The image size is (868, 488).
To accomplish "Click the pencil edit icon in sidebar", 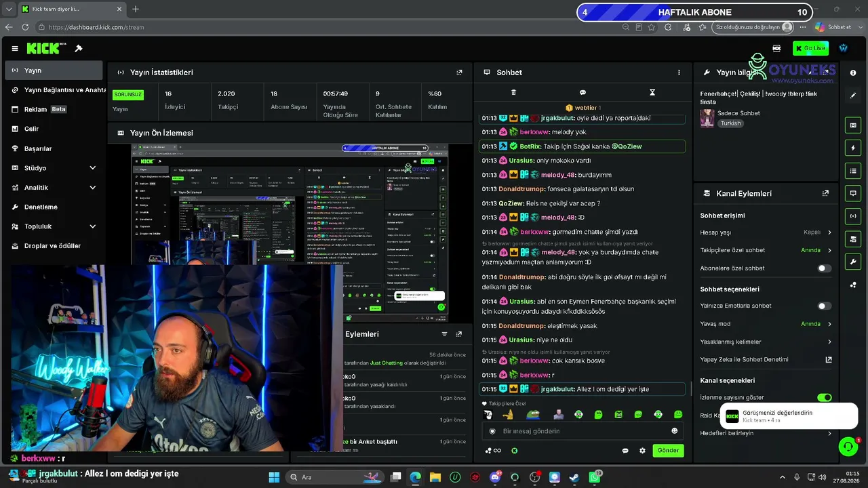I will click(x=853, y=96).
